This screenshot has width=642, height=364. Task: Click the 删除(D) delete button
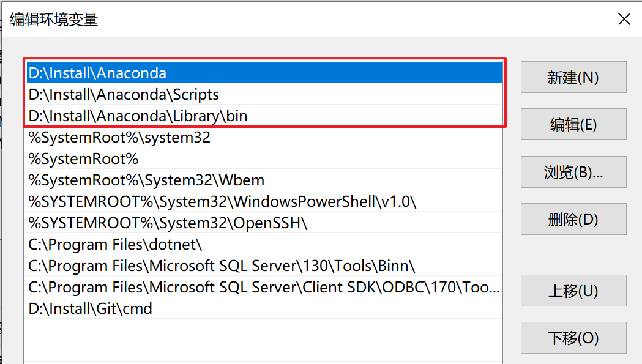tap(573, 219)
